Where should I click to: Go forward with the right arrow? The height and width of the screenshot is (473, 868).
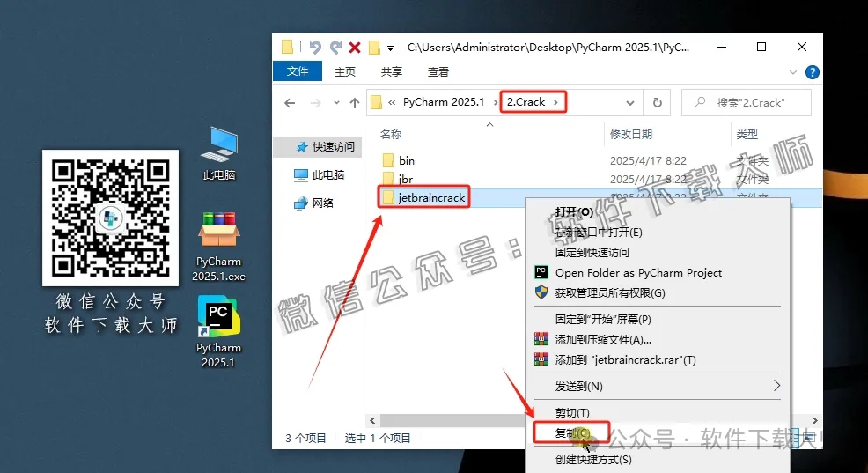[315, 102]
